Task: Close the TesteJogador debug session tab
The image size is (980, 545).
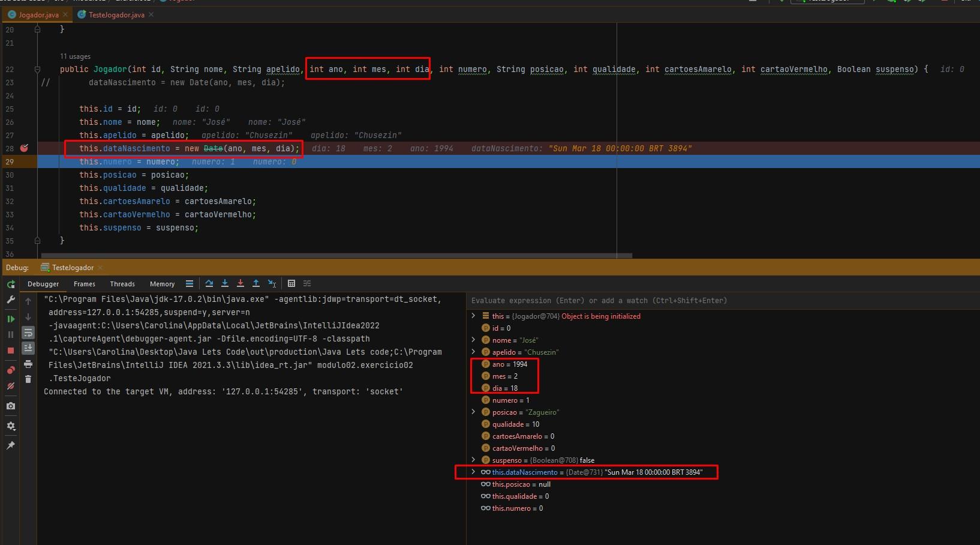Action: click(x=100, y=268)
